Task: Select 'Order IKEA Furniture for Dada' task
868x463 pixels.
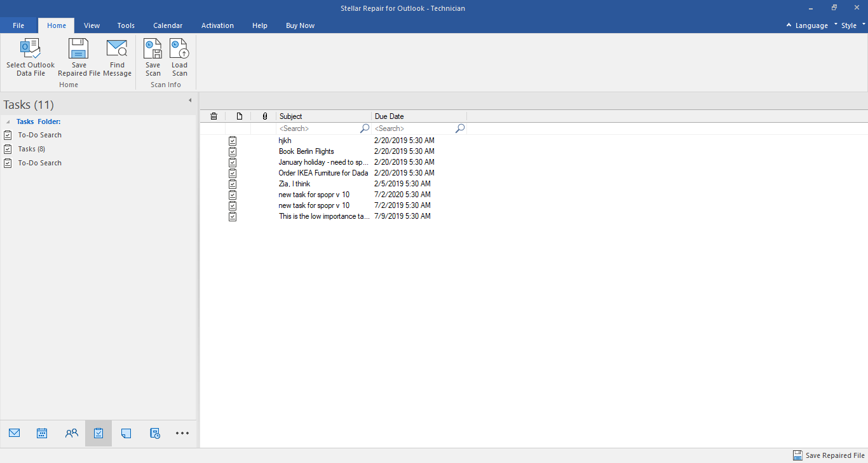Action: [x=323, y=173]
